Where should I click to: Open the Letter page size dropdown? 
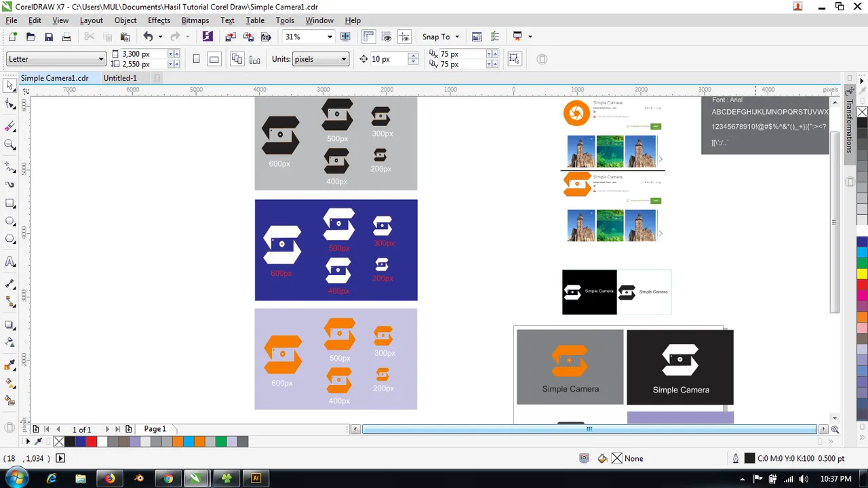pyautogui.click(x=101, y=59)
